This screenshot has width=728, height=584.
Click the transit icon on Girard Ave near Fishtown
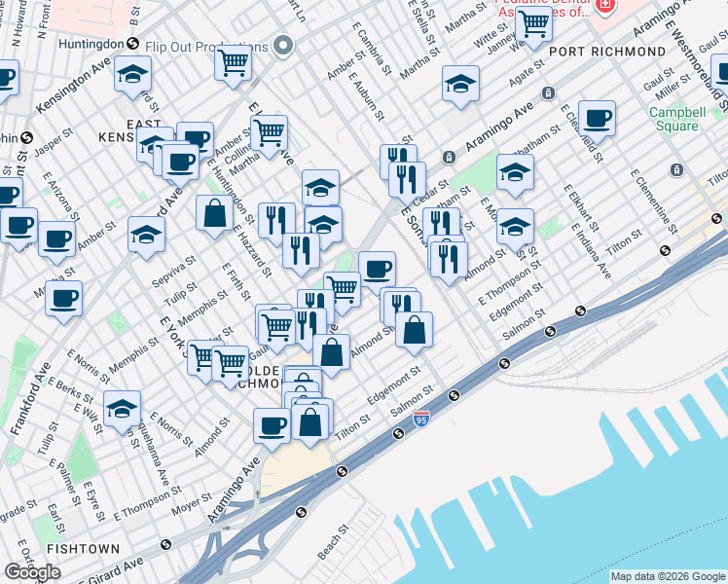[x=165, y=544]
